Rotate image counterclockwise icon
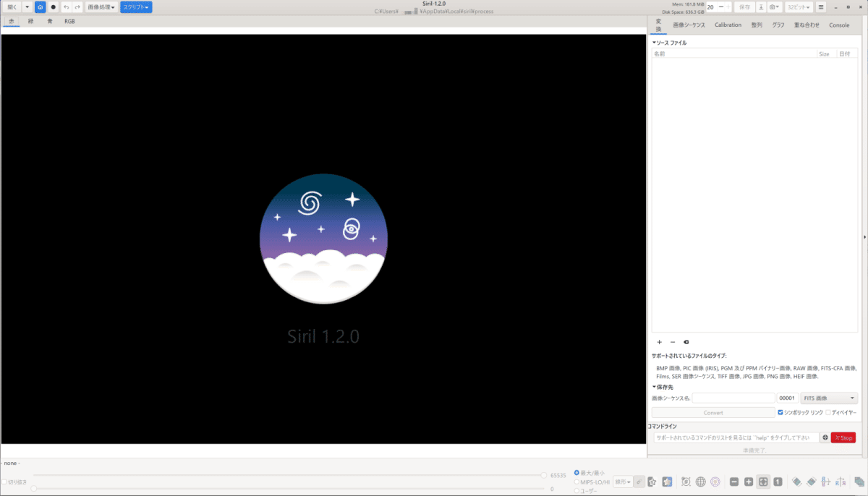The height and width of the screenshot is (496, 868). [x=797, y=482]
